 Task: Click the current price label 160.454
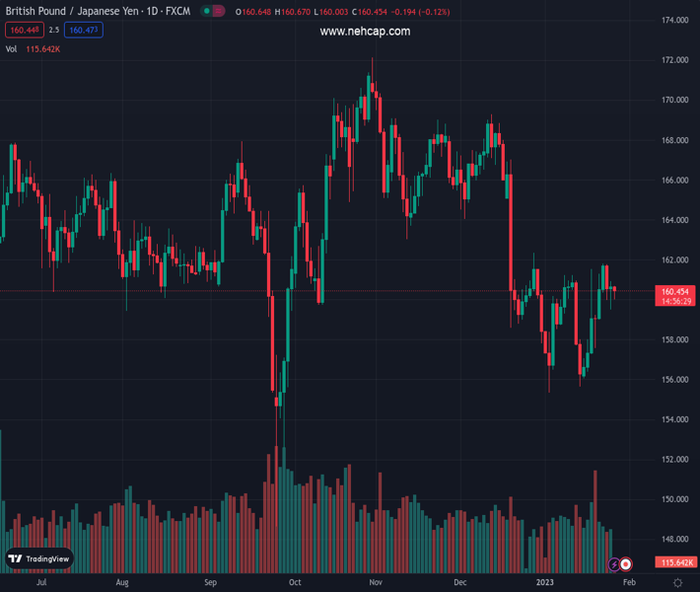point(674,291)
